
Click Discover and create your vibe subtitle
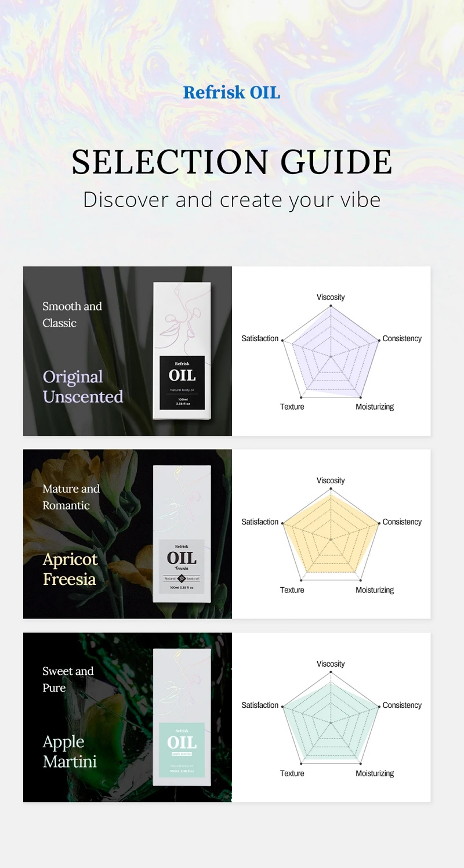click(232, 199)
